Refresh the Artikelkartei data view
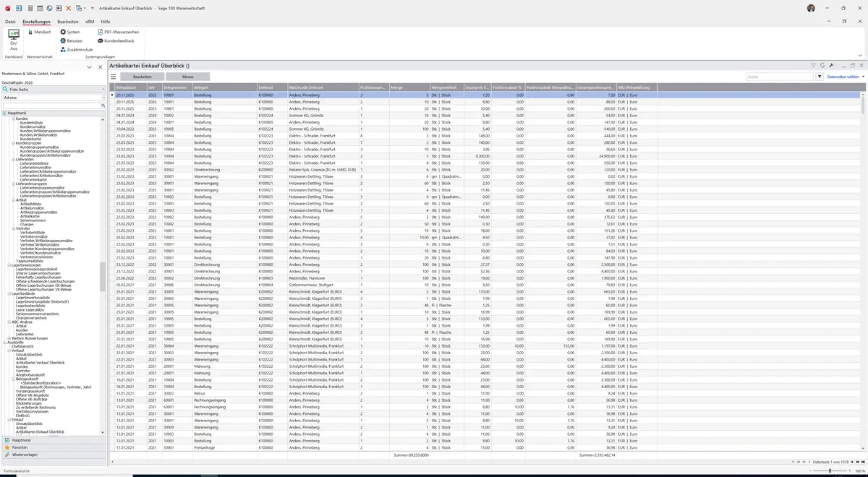This screenshot has width=868, height=477. coord(822,65)
